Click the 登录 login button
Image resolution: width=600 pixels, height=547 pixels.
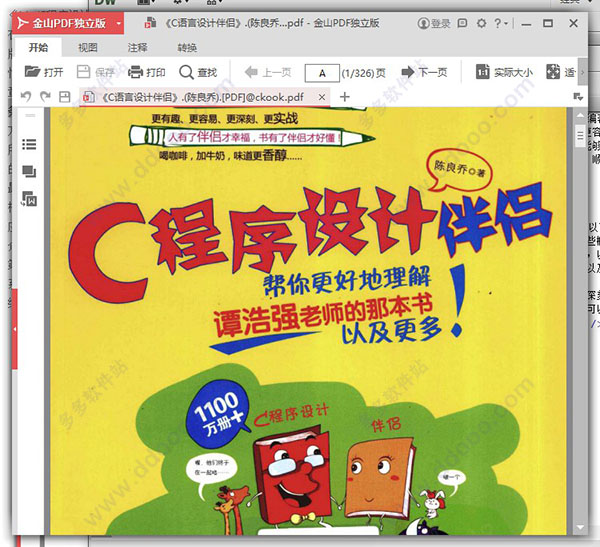[x=434, y=23]
